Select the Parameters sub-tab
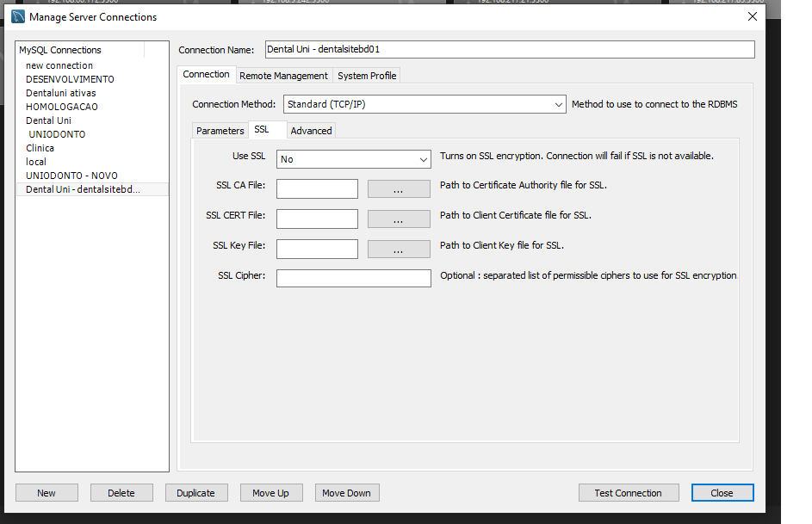812x524 pixels. click(220, 131)
